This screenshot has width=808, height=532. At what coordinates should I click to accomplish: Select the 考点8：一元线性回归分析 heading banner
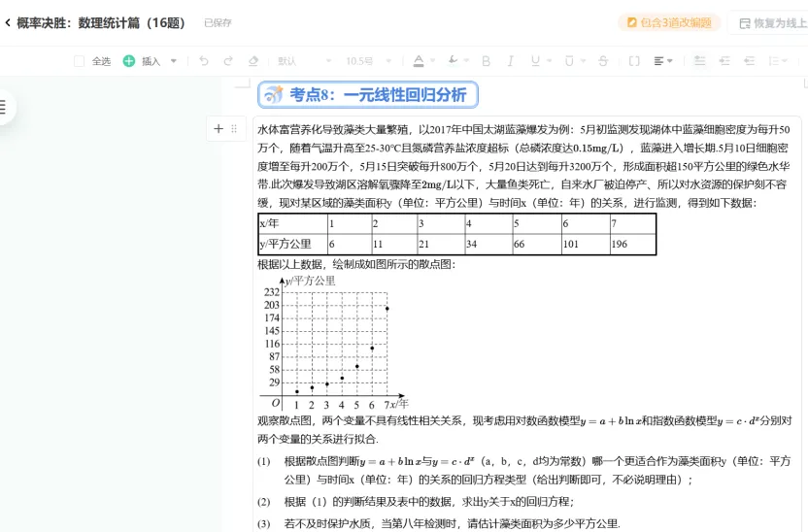pos(368,95)
